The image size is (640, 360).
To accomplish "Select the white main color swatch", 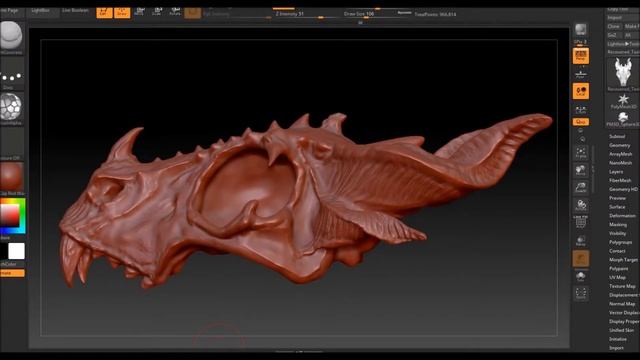I will [16, 251].
